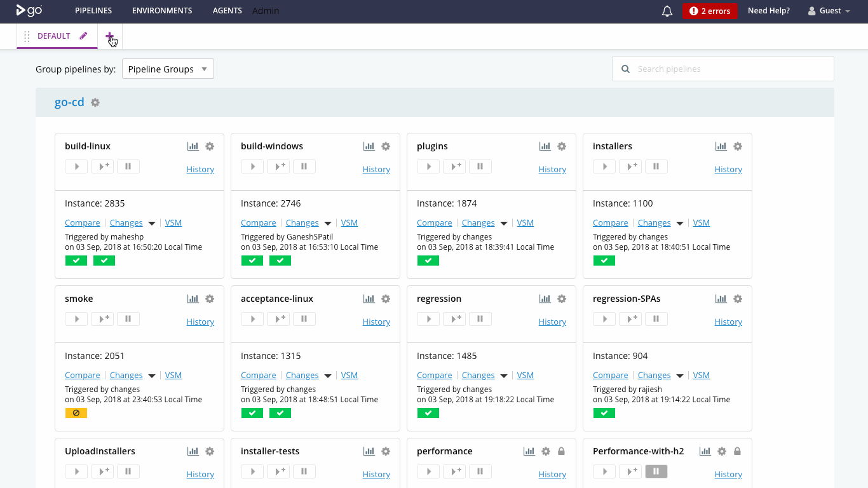This screenshot has width=868, height=488.
Task: Add a new dashboard tab with plus
Action: [x=109, y=36]
